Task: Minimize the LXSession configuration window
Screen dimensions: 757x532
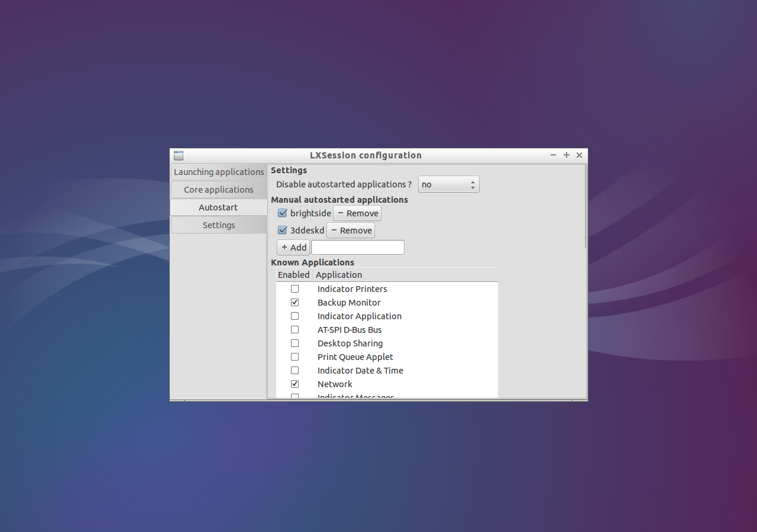Action: [554, 155]
